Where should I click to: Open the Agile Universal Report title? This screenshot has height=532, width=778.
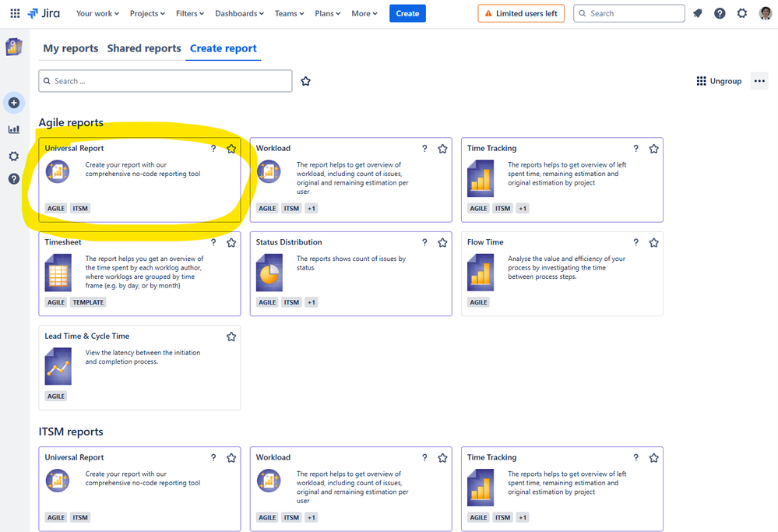(x=75, y=148)
